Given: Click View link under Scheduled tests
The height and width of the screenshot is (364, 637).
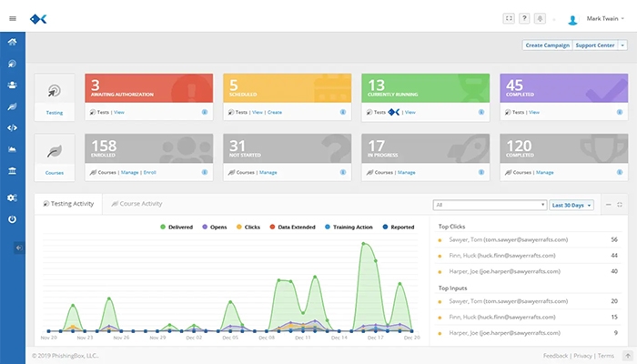Looking at the screenshot, I should point(258,112).
